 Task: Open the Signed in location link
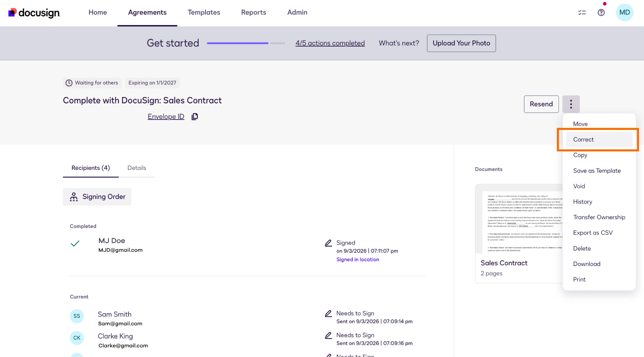[x=358, y=259]
